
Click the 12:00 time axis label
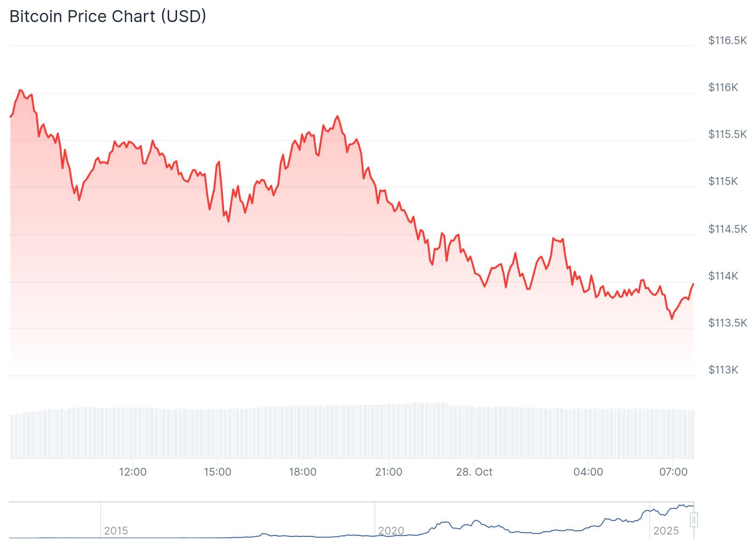[x=132, y=472]
